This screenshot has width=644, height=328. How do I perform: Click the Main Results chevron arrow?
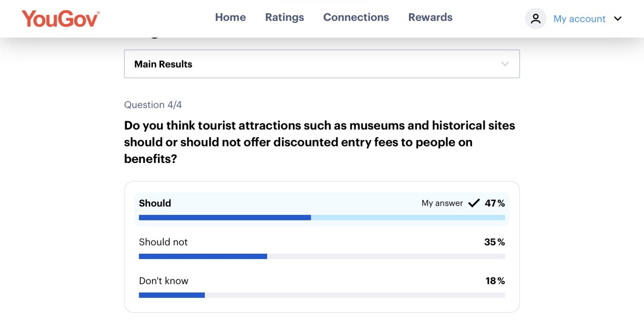[505, 64]
